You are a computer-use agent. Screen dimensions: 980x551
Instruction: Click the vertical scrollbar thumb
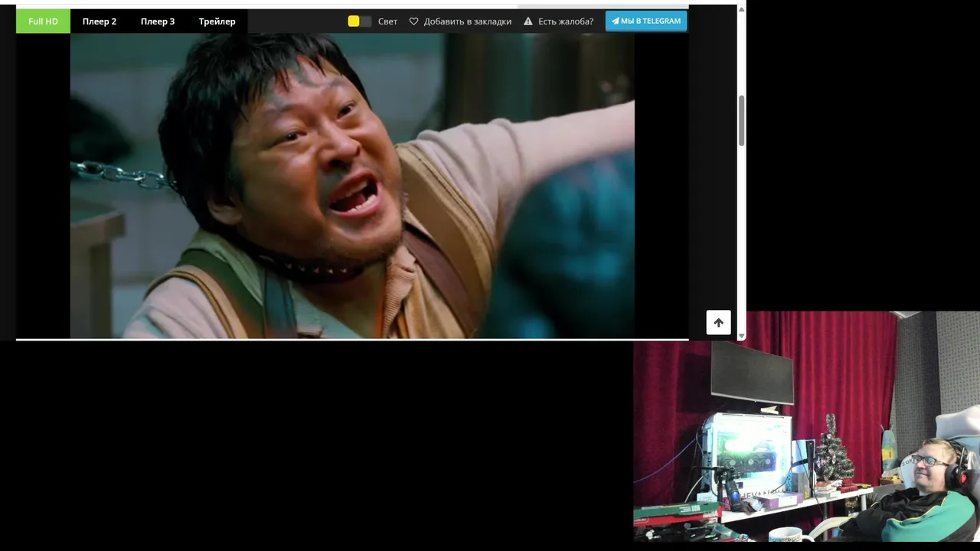(741, 120)
